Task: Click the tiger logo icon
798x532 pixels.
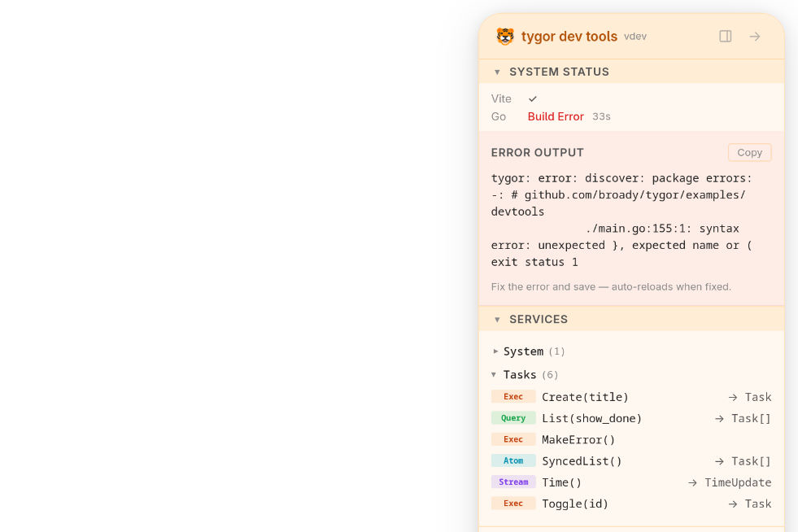Action: point(505,36)
